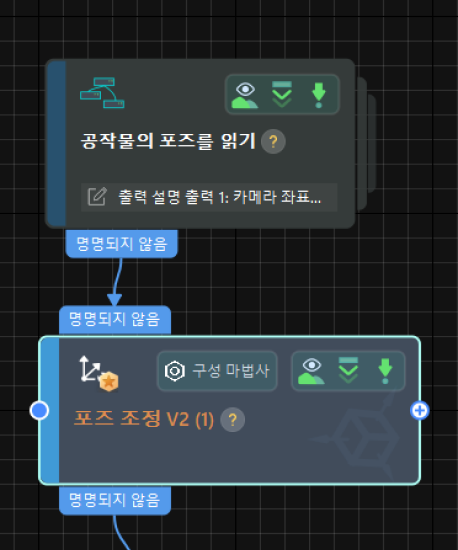Toggle visualization eye on 공작물의 포즈를 읽기 step

(x=245, y=95)
